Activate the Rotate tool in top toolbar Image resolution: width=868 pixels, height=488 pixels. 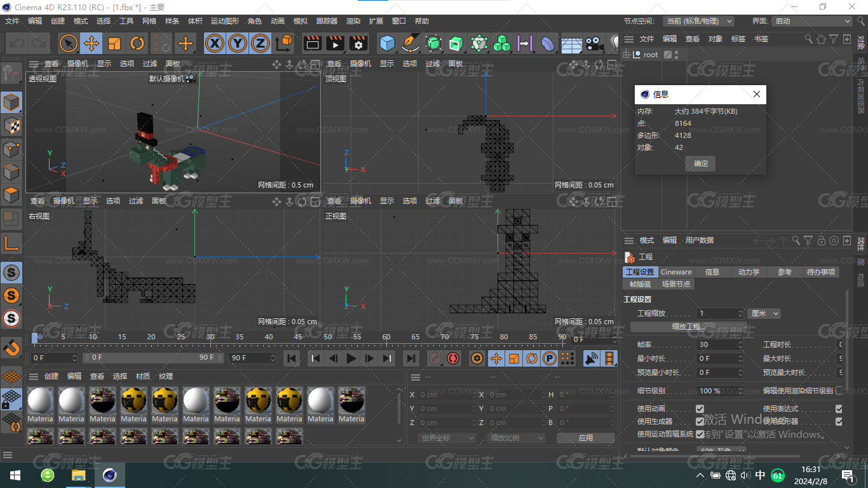coord(137,43)
